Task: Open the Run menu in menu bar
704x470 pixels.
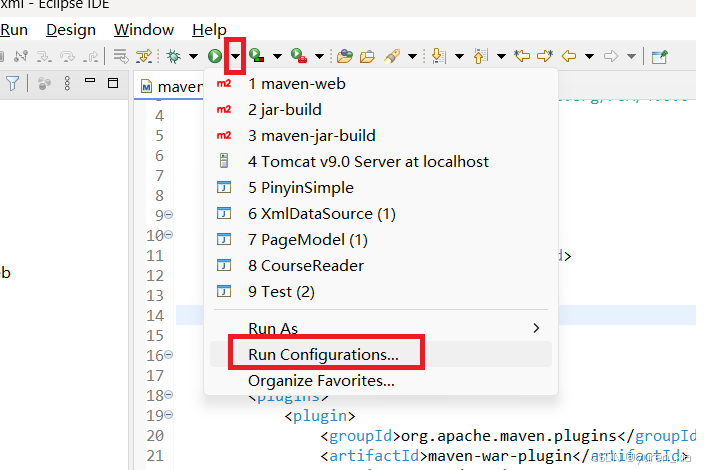Action: 14,30
